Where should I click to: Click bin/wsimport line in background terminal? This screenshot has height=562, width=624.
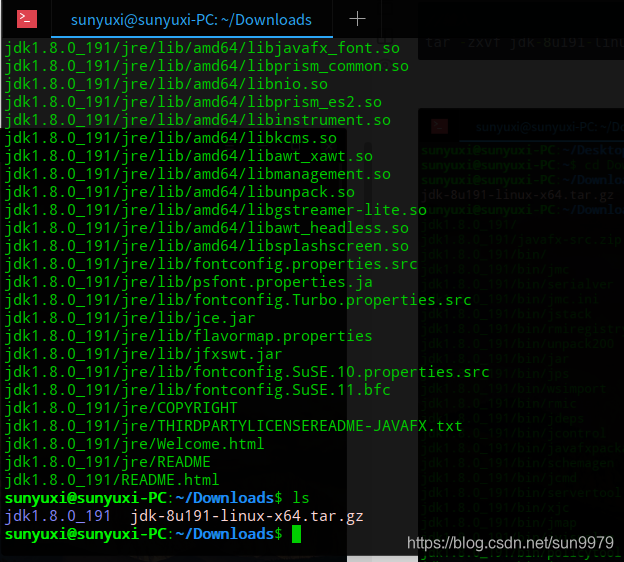click(x=513, y=388)
